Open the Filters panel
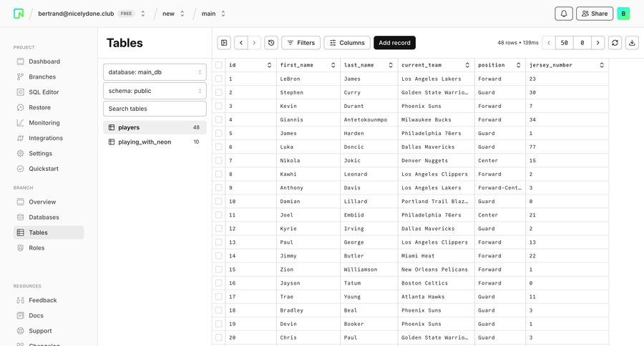The image size is (644, 346). (301, 43)
